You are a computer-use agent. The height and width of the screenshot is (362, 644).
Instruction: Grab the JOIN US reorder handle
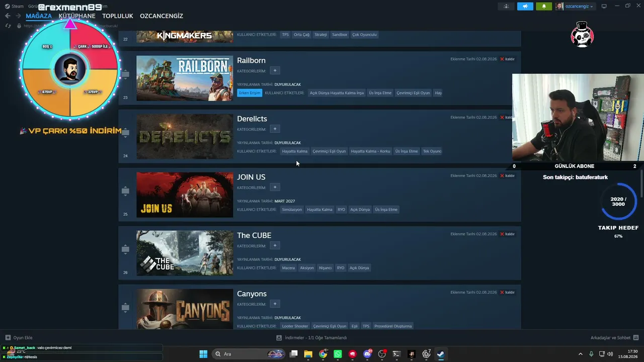point(125,191)
